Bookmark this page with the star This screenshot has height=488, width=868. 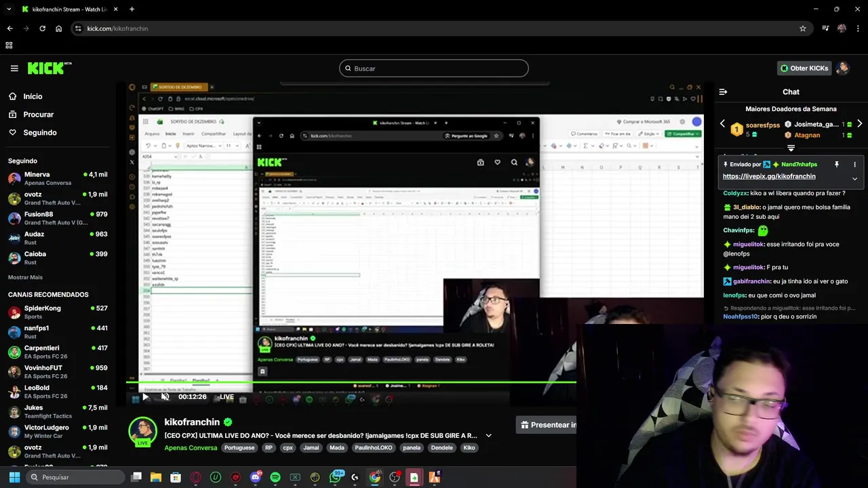803,28
